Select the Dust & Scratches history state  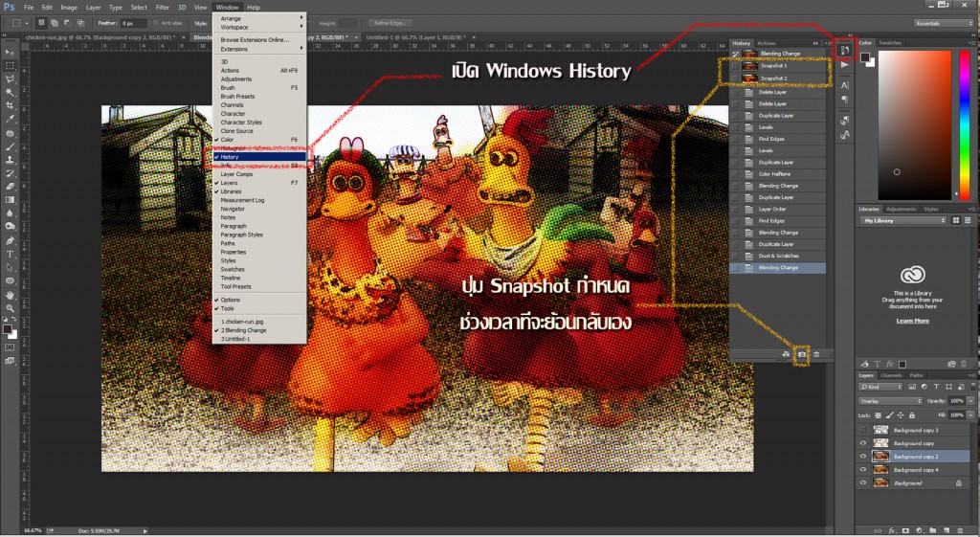[778, 256]
